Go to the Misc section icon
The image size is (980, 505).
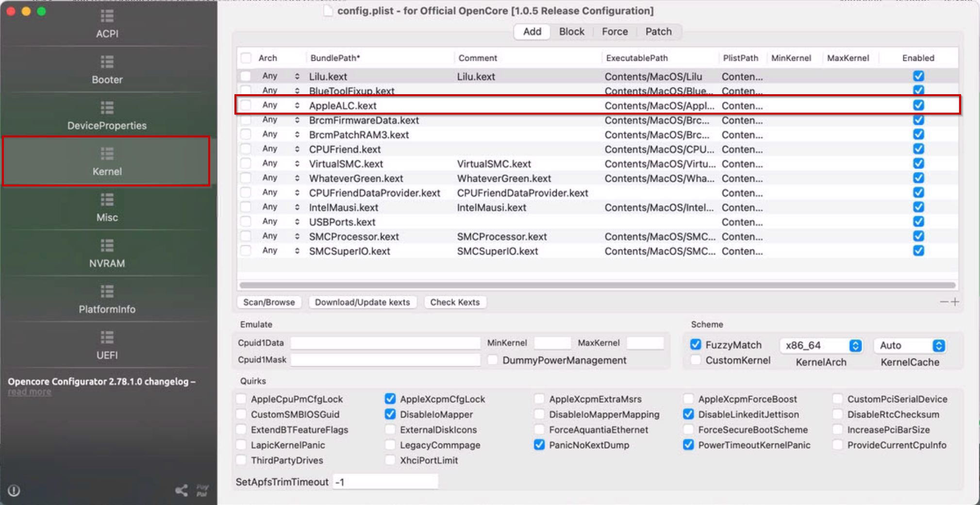pyautogui.click(x=107, y=200)
